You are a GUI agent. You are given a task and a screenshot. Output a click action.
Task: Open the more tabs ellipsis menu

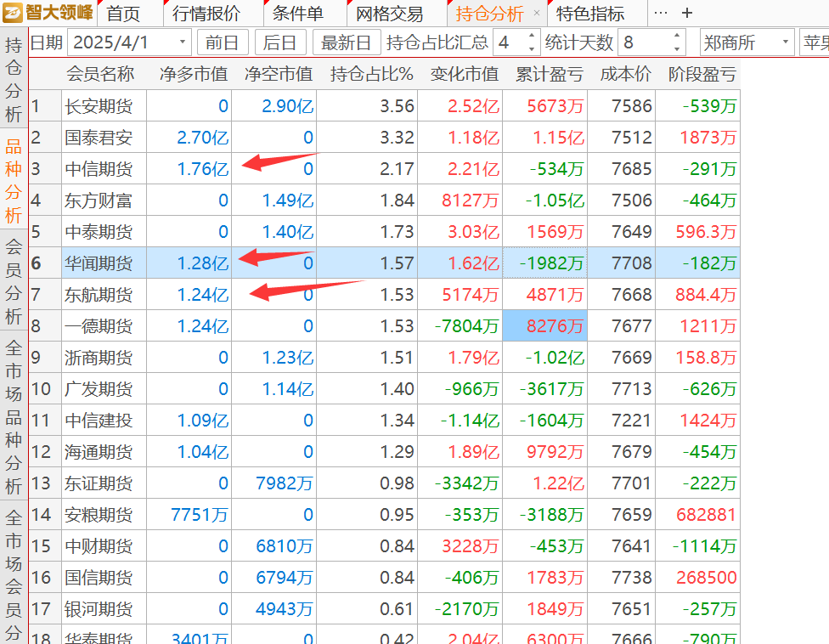click(x=660, y=13)
